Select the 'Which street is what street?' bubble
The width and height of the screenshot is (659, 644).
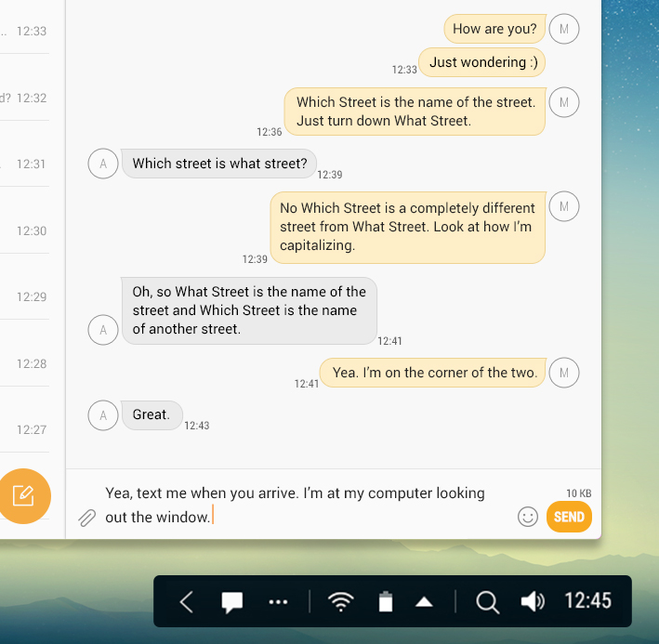point(219,164)
